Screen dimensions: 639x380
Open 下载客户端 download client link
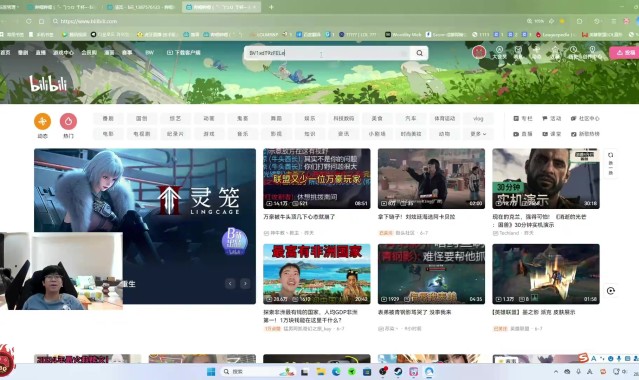[184, 53]
